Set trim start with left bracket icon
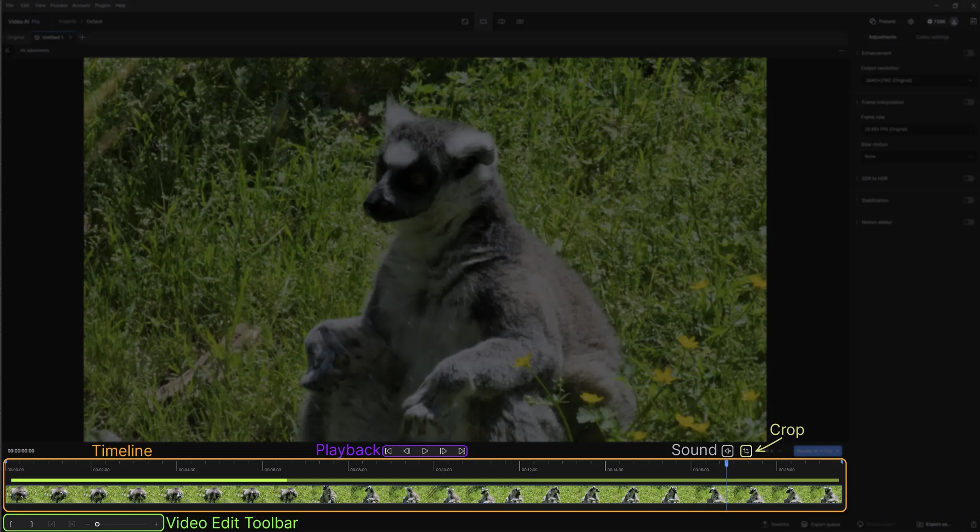Image resolution: width=980 pixels, height=532 pixels. (11, 524)
